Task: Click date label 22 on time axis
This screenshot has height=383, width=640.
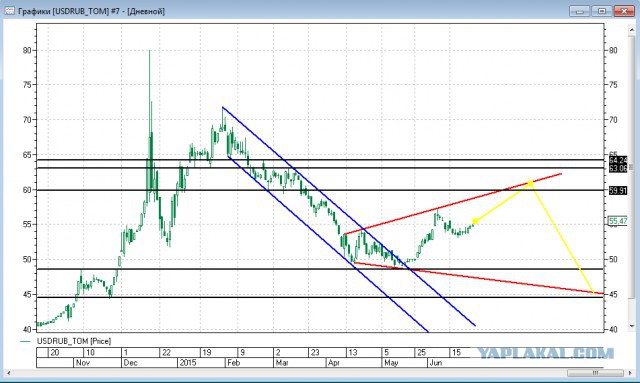Action: pos(166,352)
